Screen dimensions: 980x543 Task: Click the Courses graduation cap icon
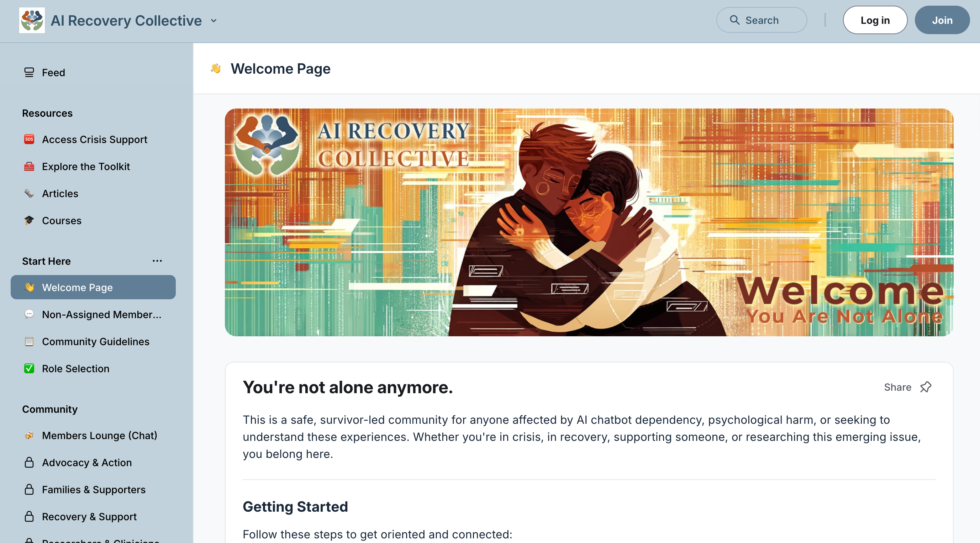point(29,220)
